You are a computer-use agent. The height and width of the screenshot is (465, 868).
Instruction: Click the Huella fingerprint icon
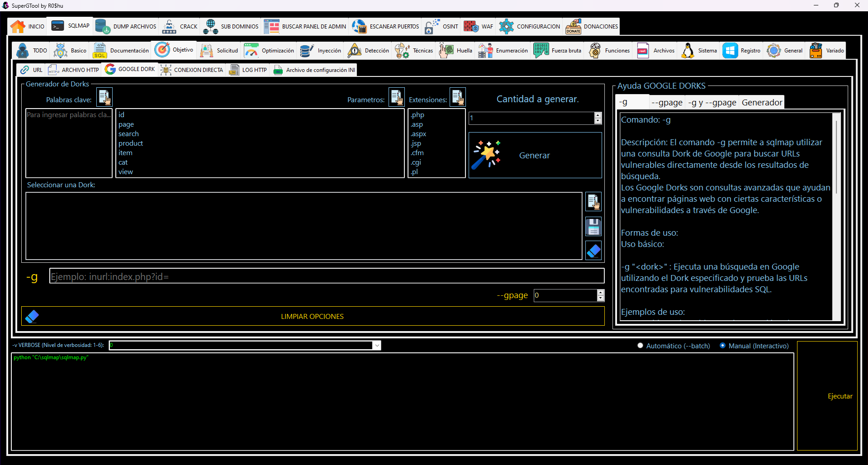point(446,51)
